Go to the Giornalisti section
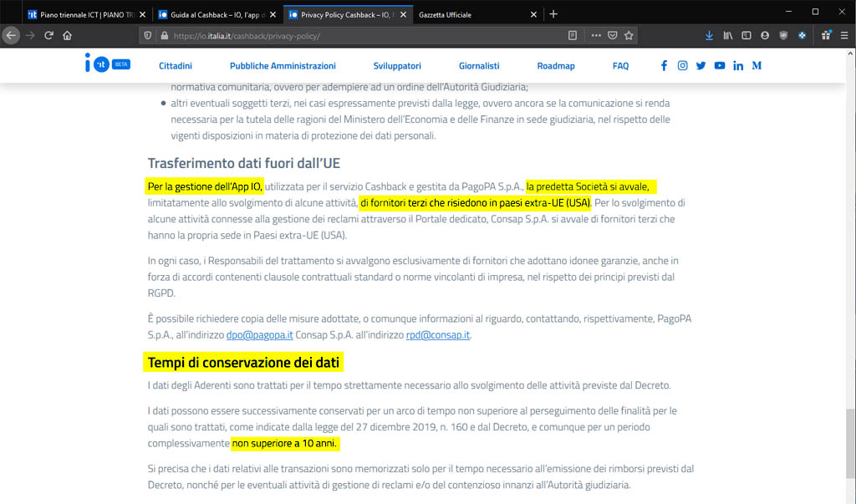The height and width of the screenshot is (504, 856). point(479,65)
